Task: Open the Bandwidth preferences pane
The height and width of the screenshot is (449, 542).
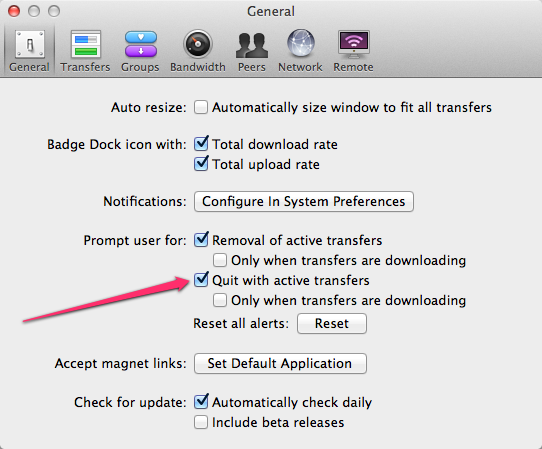Action: click(198, 51)
